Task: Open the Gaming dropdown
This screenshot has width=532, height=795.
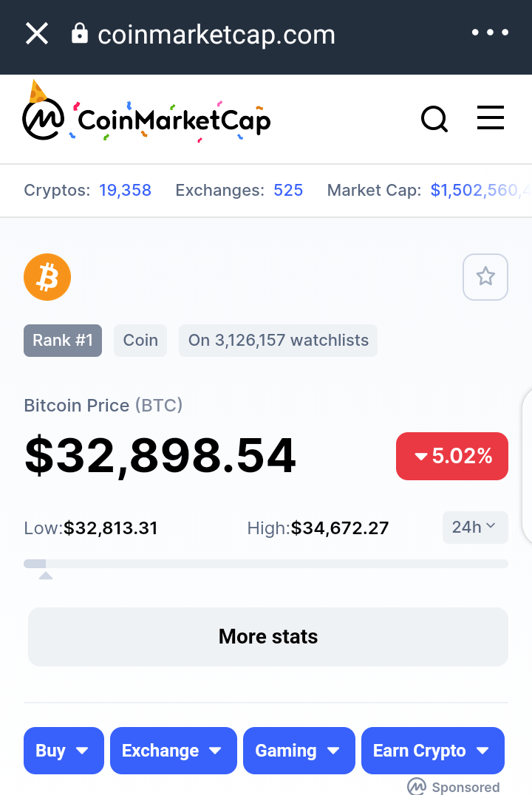Action: pos(299,751)
